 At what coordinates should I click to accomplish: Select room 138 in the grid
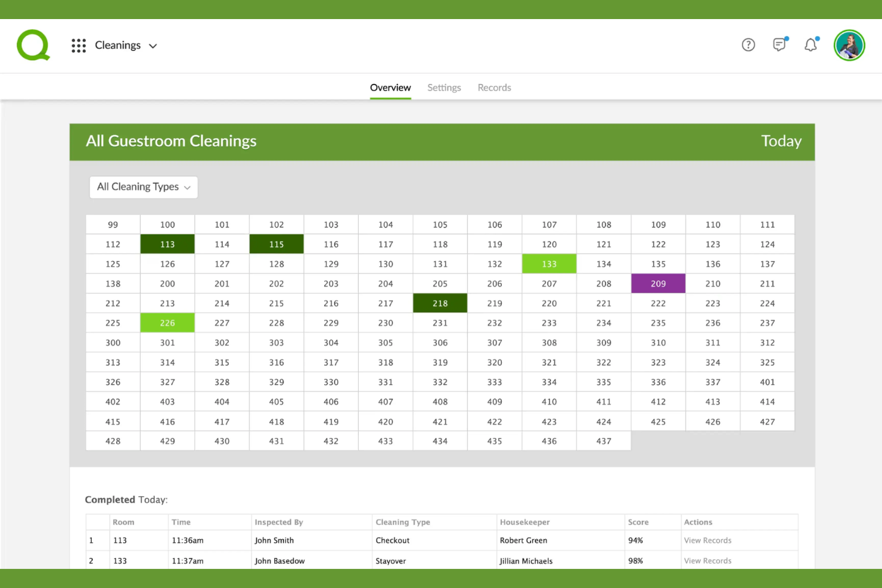coord(113,284)
